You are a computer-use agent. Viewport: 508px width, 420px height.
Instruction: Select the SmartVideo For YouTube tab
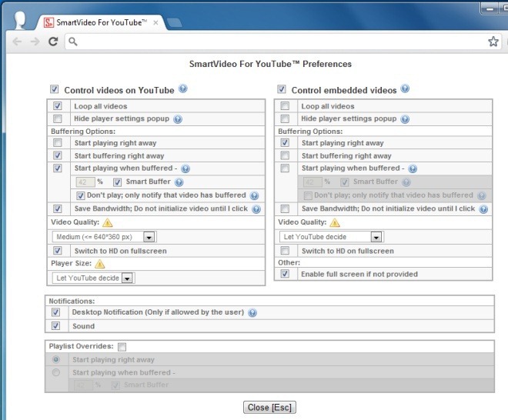click(x=102, y=22)
